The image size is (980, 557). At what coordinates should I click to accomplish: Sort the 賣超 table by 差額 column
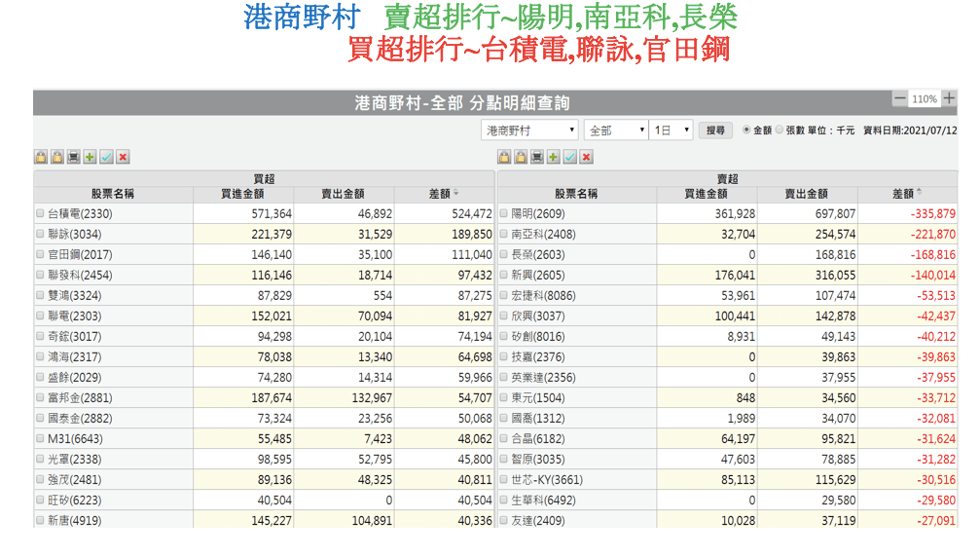point(907,194)
